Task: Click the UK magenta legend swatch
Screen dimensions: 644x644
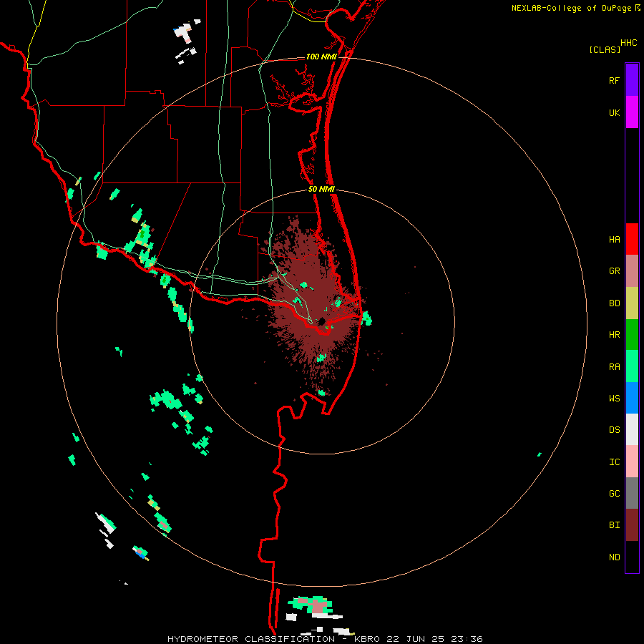Action: coord(632,112)
